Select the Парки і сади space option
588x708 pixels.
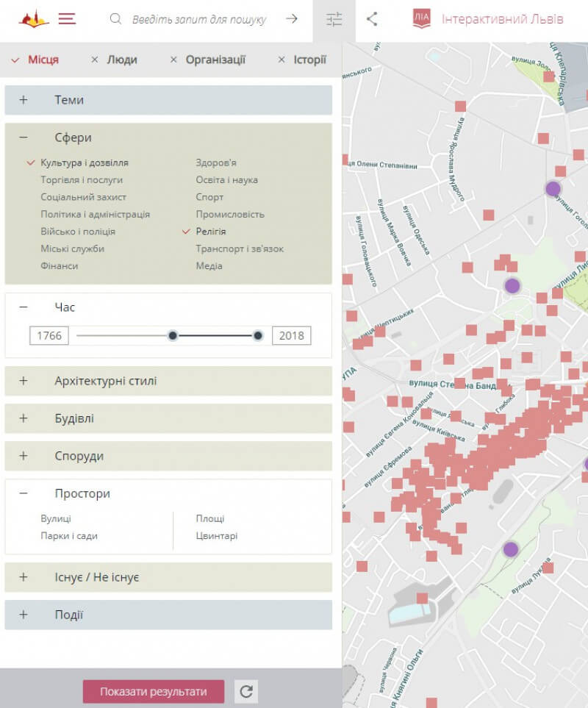69,536
